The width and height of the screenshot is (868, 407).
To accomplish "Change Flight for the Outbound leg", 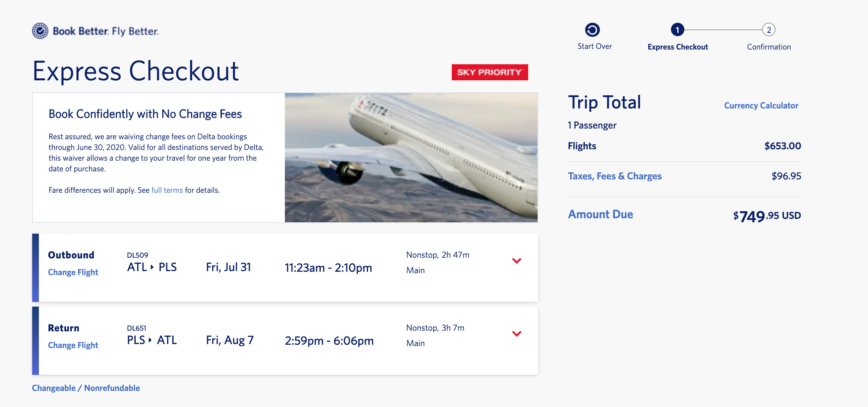I will point(73,272).
